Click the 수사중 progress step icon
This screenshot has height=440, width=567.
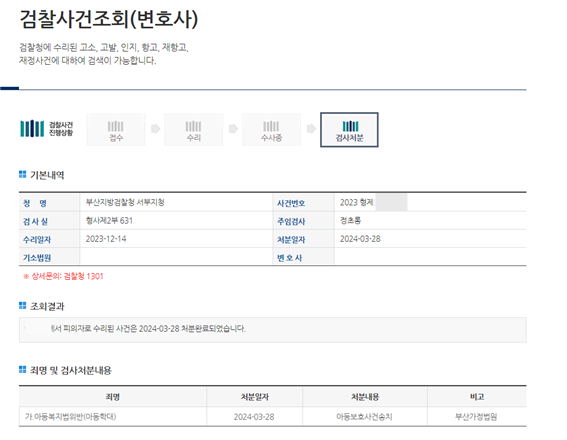[x=271, y=130]
